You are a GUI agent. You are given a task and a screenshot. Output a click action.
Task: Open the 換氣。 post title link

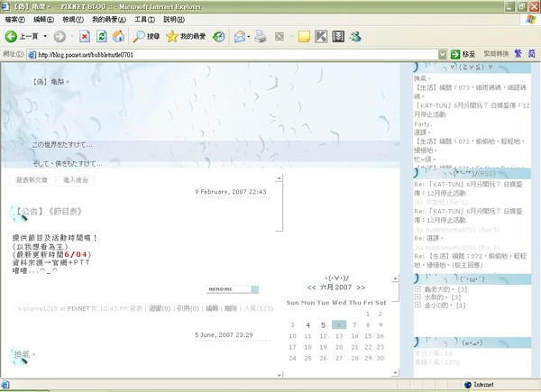tap(24, 354)
